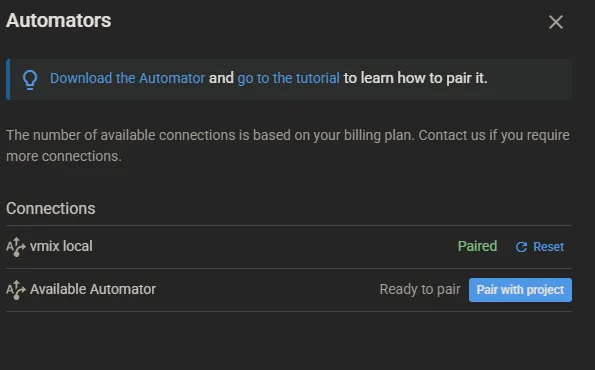Viewport: 595px width, 370px height.
Task: Click the blue accent bar of the tip banner
Action: coord(8,79)
